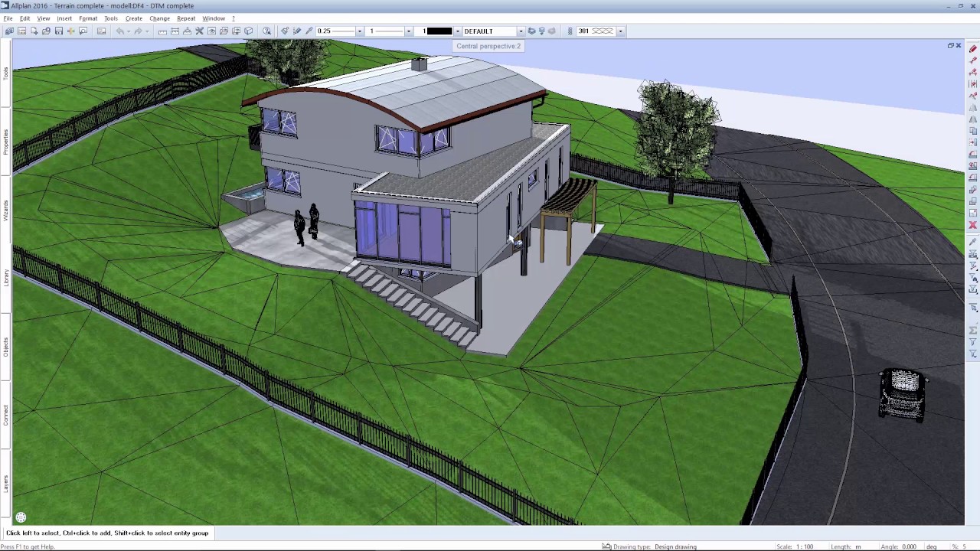Open the Library side palette tab

[x=5, y=278]
